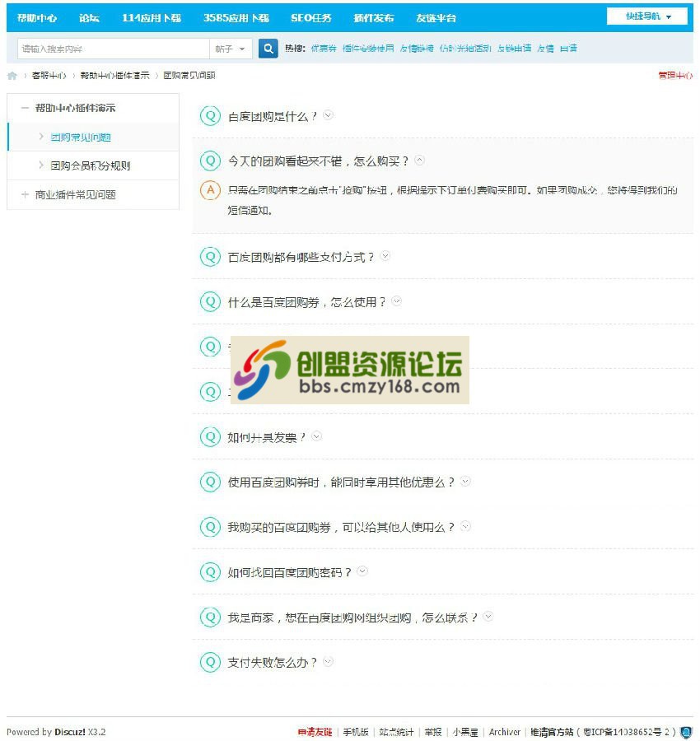Click 客服中心 in the breadcrumb
Viewport: 700px width, 741px height.
(49, 76)
